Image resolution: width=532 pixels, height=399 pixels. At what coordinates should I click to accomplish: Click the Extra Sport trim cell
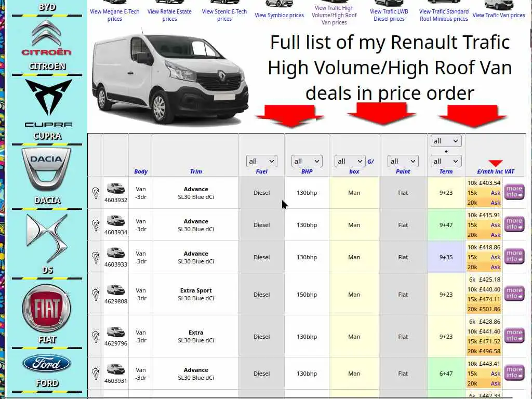click(196, 294)
